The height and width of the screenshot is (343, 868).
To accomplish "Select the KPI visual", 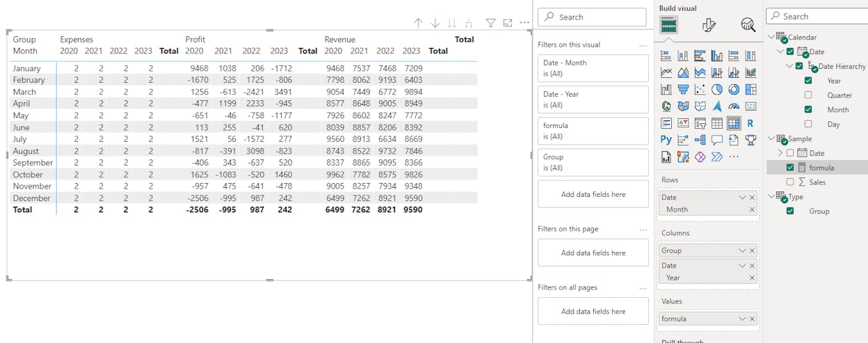I will (683, 123).
